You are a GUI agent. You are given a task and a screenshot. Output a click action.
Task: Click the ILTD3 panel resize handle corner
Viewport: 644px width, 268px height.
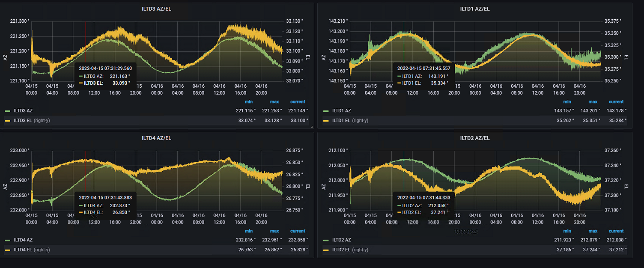312,126
